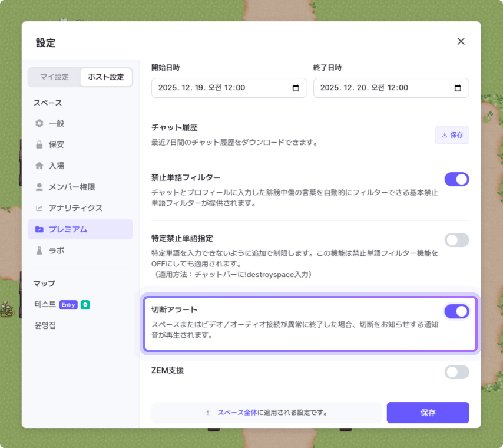Click the house icon next to 入場
This screenshot has width=503, height=448.
click(x=39, y=166)
